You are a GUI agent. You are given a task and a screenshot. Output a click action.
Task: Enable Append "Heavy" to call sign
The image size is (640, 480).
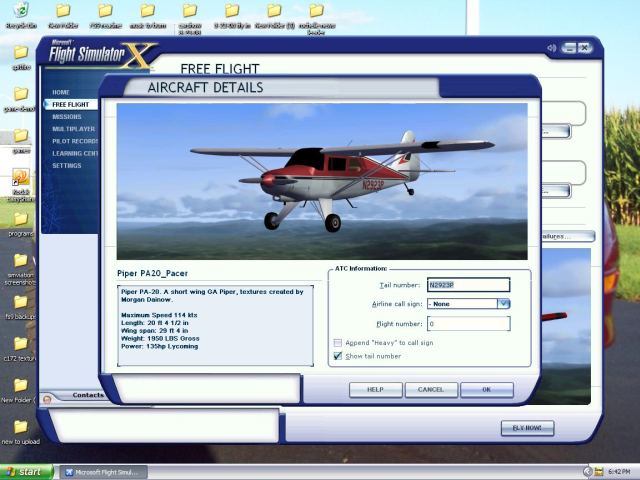(338, 343)
